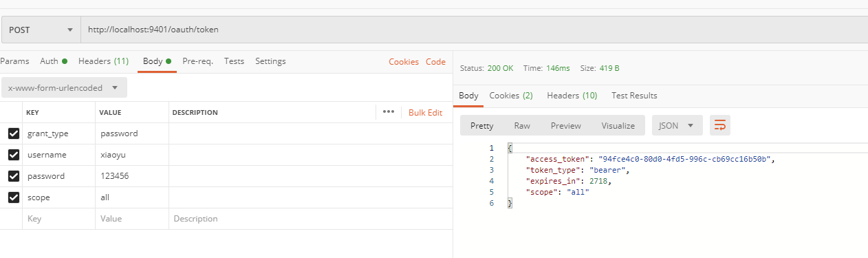Click the expires_in line in response
This screenshot has height=258, width=868.
[568, 181]
